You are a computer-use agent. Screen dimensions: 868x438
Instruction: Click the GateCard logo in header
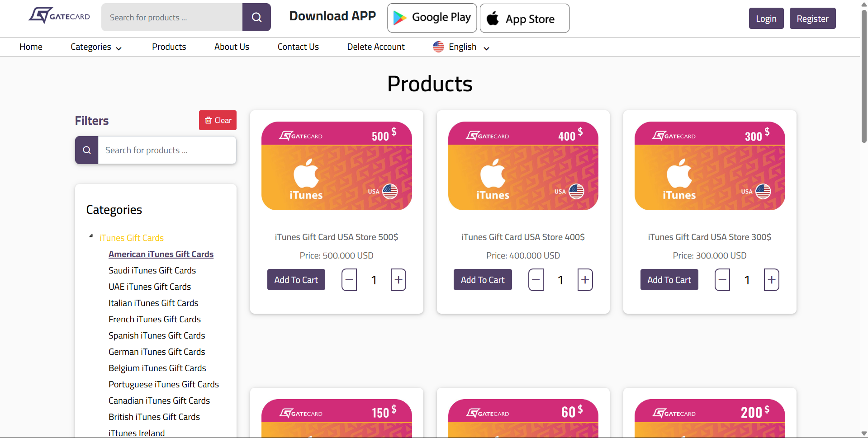click(x=59, y=16)
